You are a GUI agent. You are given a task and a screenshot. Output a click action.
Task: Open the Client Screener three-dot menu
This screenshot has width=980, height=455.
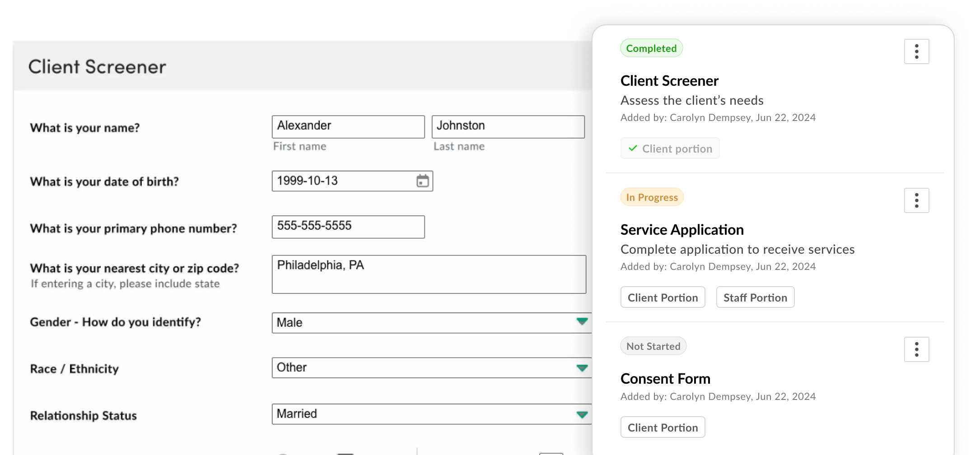click(x=916, y=51)
